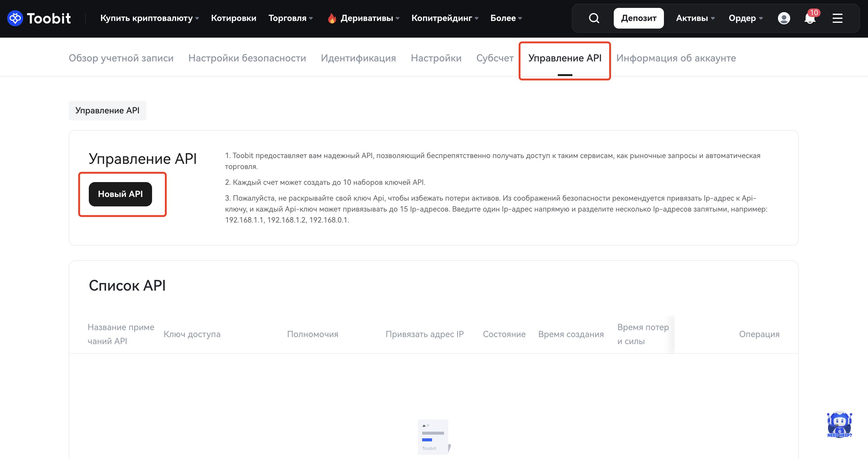Open the user profile avatar icon
This screenshot has height=459, width=868.
pos(784,18)
